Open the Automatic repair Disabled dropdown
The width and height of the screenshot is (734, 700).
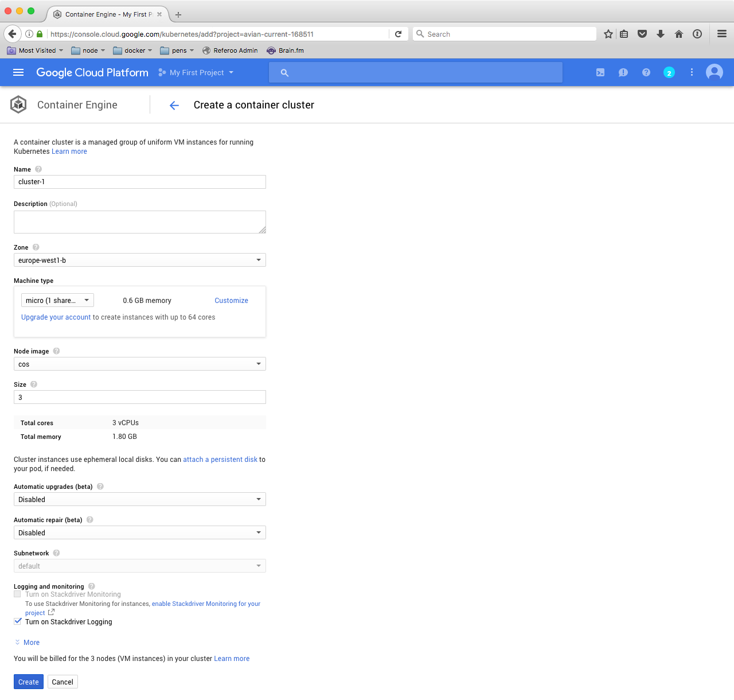(140, 532)
